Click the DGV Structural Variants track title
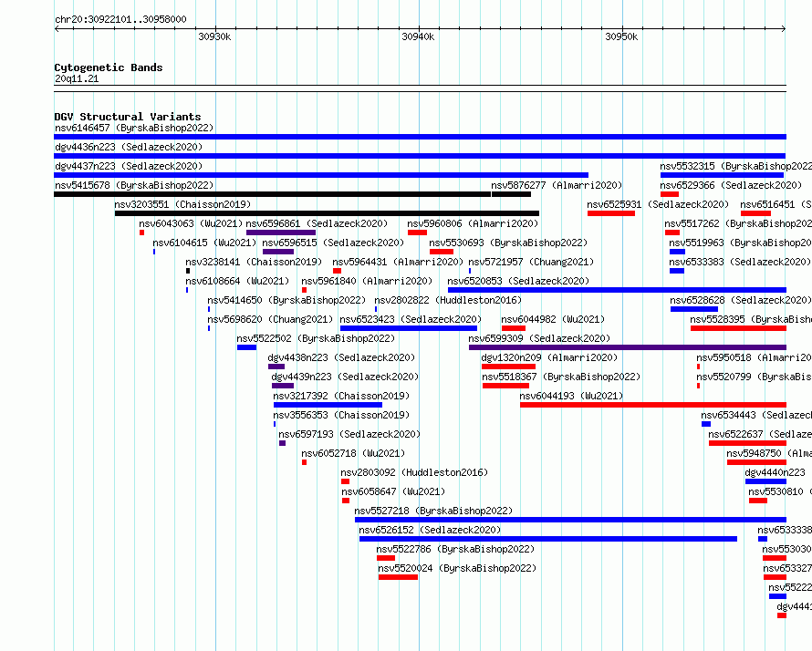The image size is (812, 651). [x=128, y=117]
